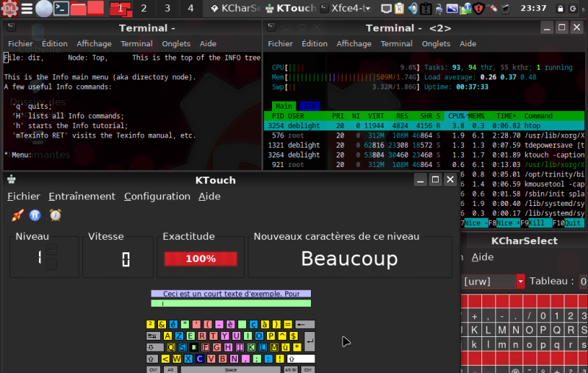Viewport: 588px width, 373px height.
Task: Click the Exactitude 100% progress bar
Action: point(201,258)
